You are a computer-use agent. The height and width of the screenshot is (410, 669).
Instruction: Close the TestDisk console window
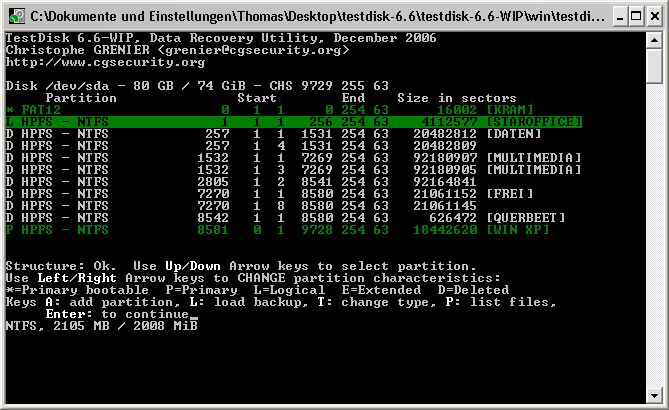click(654, 17)
